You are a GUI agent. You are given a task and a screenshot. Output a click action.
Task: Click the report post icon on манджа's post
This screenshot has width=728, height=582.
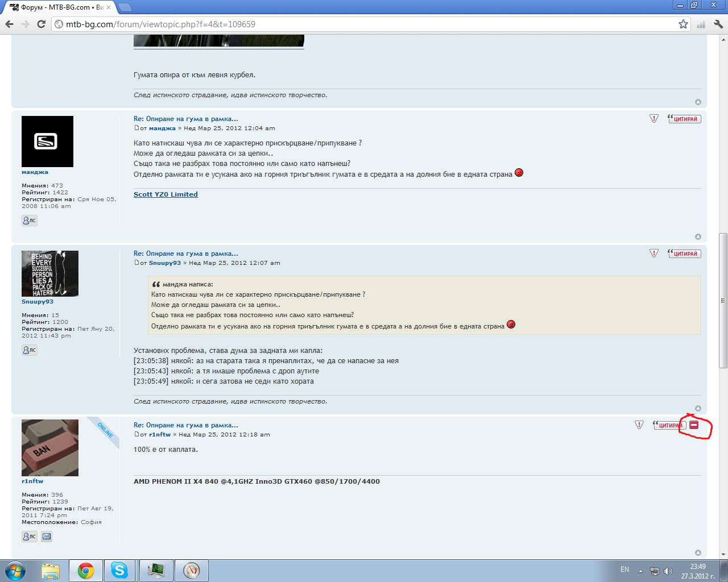pos(654,119)
